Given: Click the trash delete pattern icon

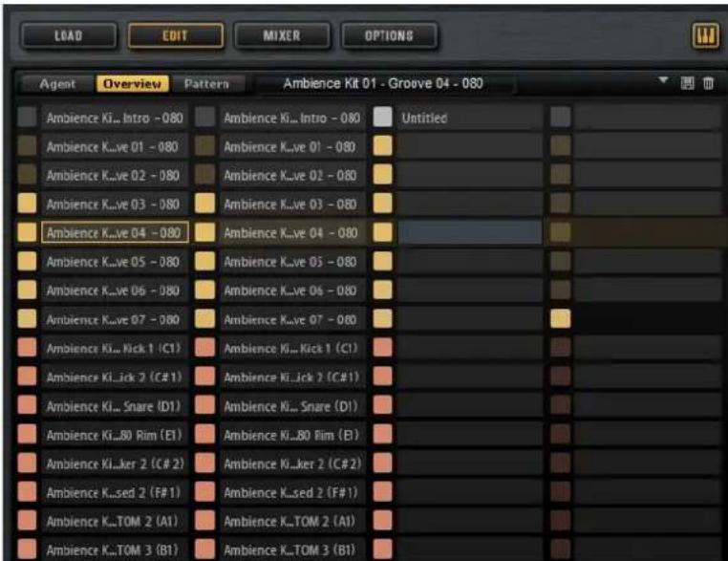Looking at the screenshot, I should [x=708, y=83].
